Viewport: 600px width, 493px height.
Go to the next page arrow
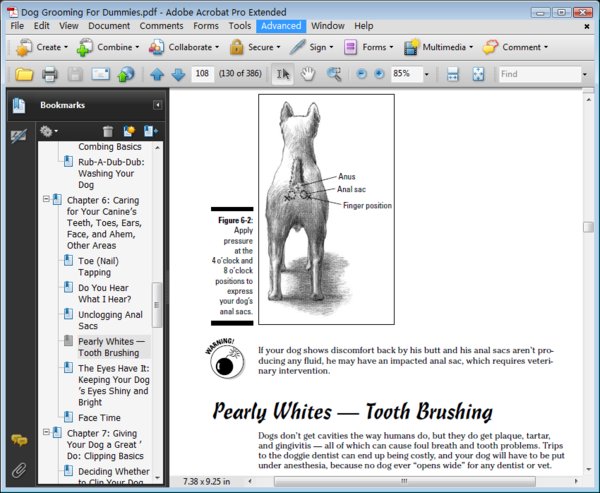pyautogui.click(x=178, y=74)
